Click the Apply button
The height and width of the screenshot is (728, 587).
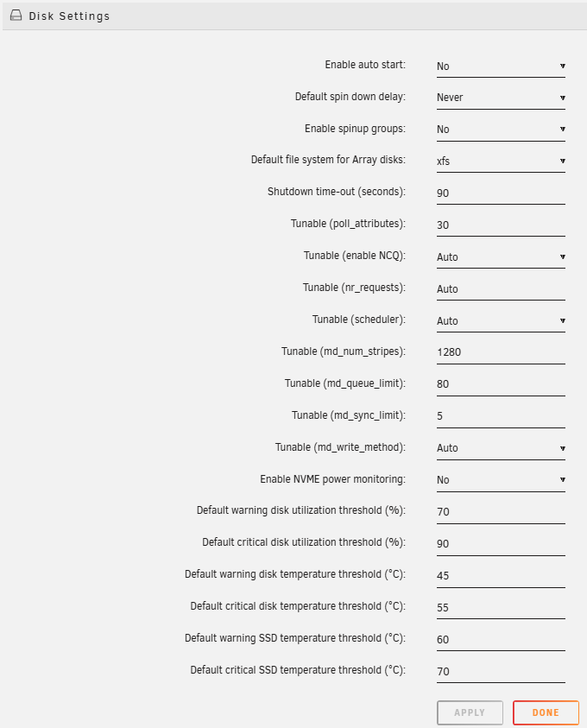[x=470, y=712]
